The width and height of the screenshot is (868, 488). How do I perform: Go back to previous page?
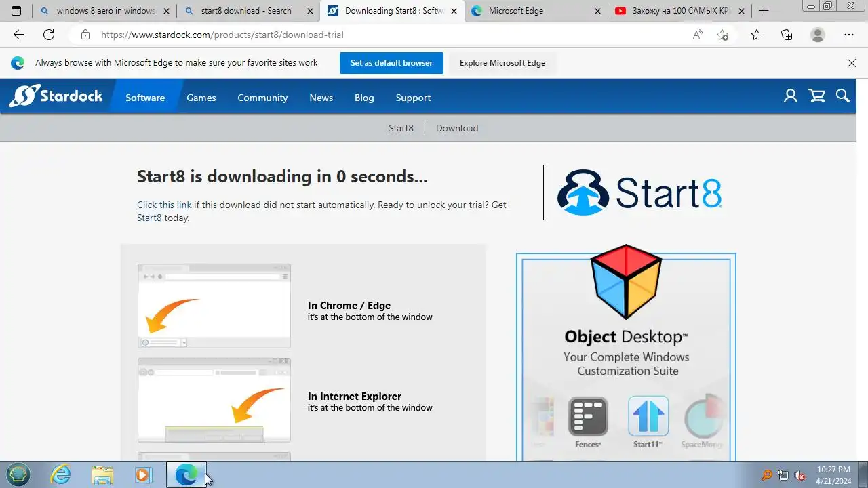click(18, 35)
